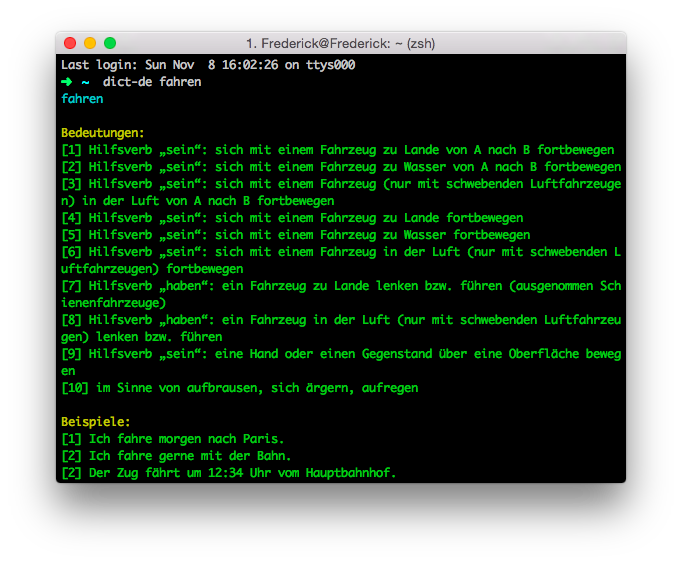This screenshot has width=682, height=563.
Task: Minimize the terminal with yellow button
Action: point(90,43)
